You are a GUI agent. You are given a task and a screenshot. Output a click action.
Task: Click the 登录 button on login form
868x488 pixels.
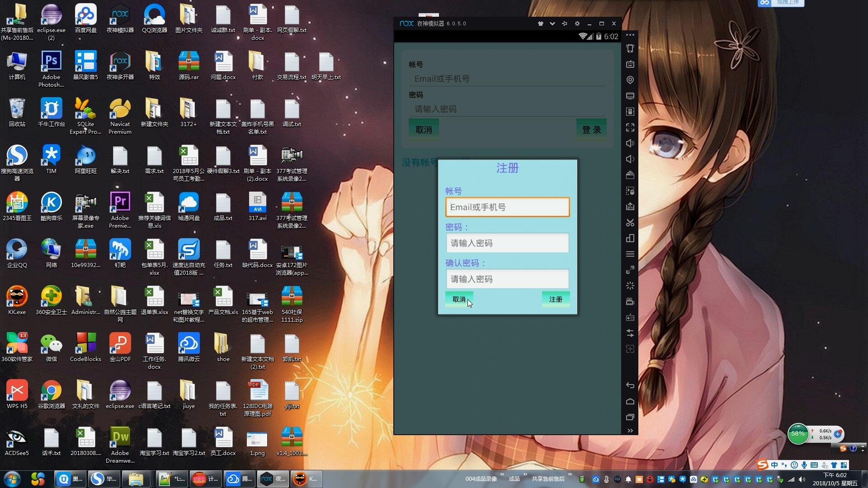591,130
